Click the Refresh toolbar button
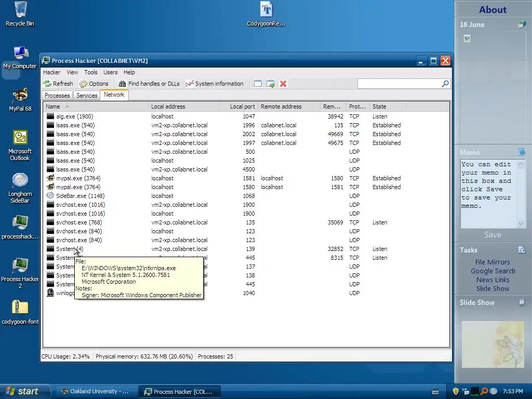 (58, 84)
